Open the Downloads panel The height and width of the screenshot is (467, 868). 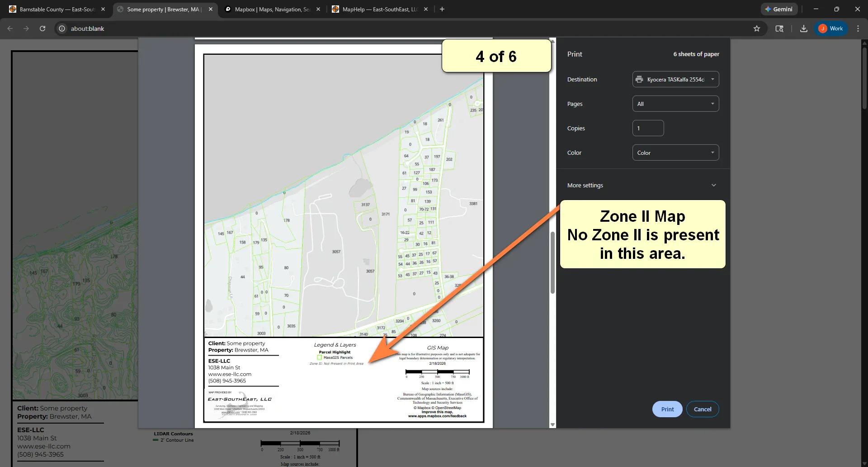(803, 28)
